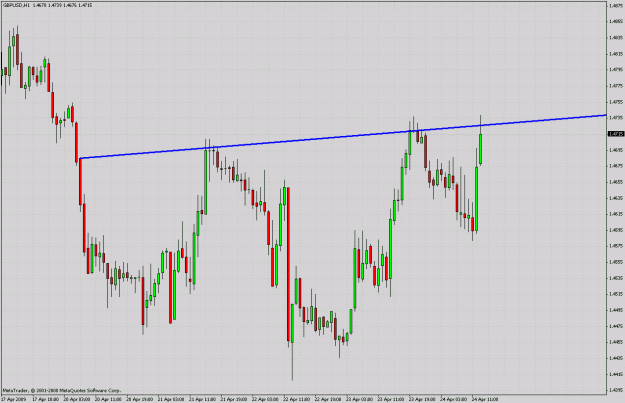This screenshot has height=403, width=625.
Task: Click the last green candle touching the trendline
Action: [481, 149]
